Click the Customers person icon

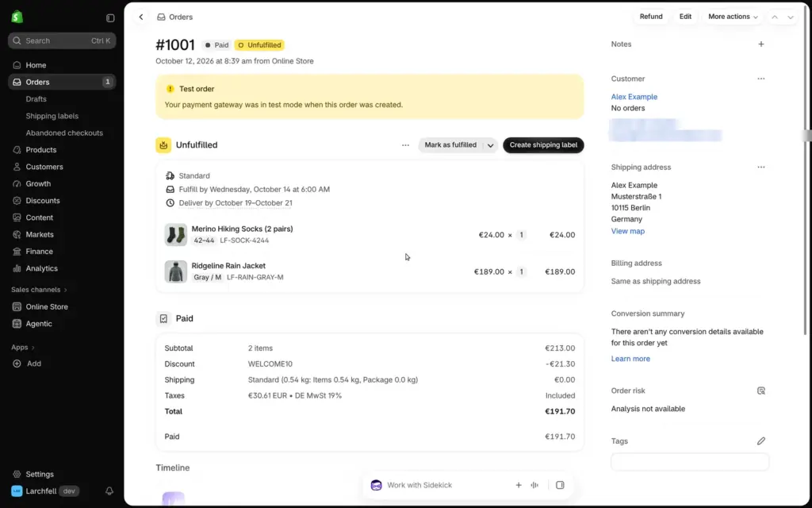(x=17, y=167)
